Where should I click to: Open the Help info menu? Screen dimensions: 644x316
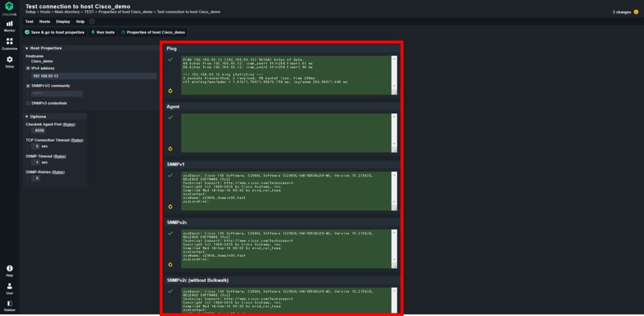tap(9, 271)
